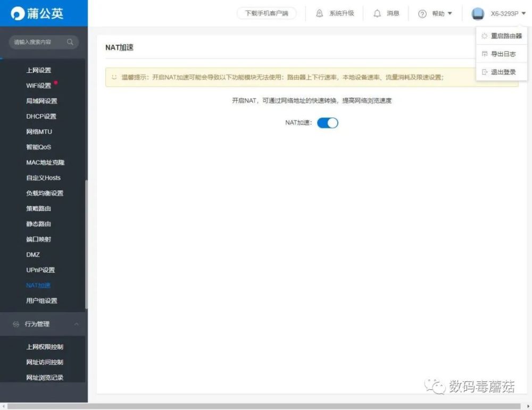The height and width of the screenshot is (410, 532).
Task: Open DHCP设置 in the sidebar
Action: pos(41,116)
